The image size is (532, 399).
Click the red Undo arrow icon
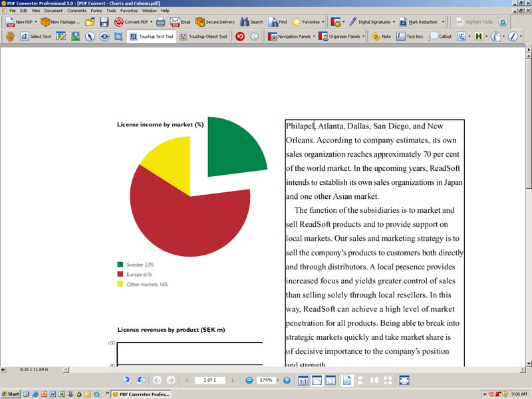coord(240,37)
